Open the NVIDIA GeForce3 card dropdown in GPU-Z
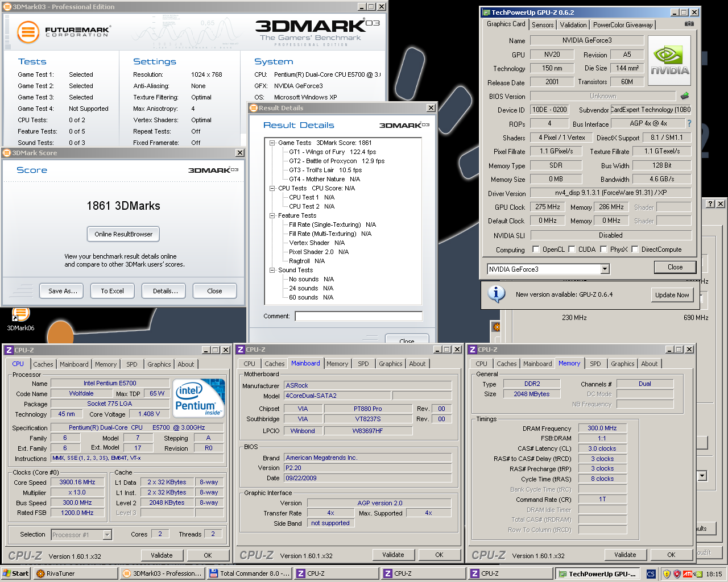 [605, 269]
